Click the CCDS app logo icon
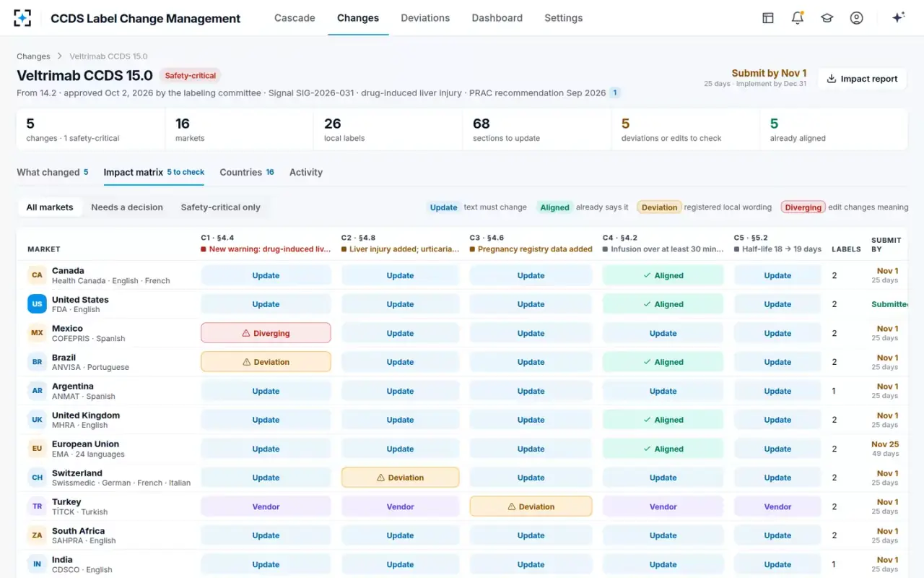 [x=22, y=18]
